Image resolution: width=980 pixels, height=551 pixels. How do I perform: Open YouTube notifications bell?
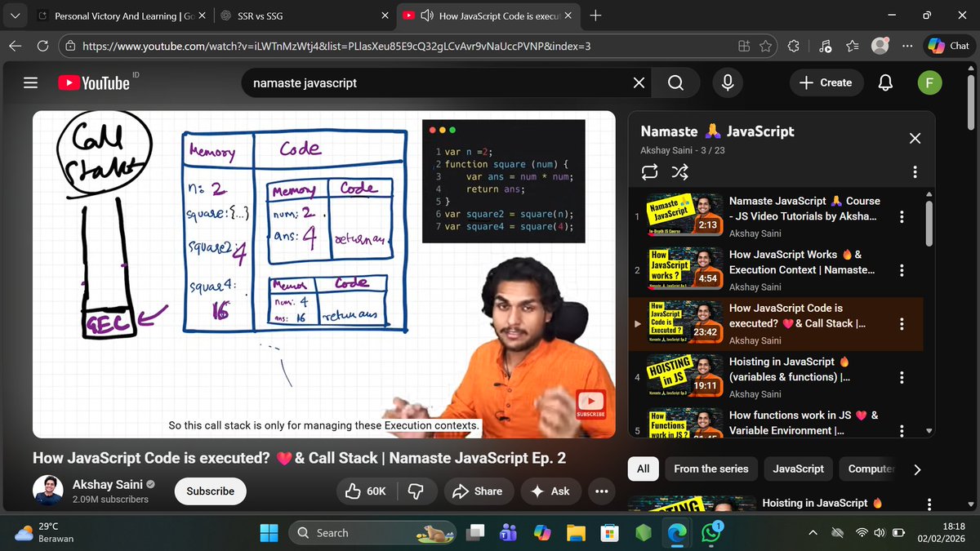point(884,82)
